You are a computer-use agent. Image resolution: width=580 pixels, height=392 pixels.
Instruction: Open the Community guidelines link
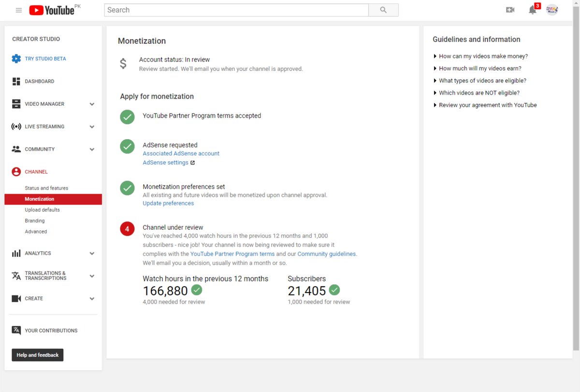coord(327,254)
